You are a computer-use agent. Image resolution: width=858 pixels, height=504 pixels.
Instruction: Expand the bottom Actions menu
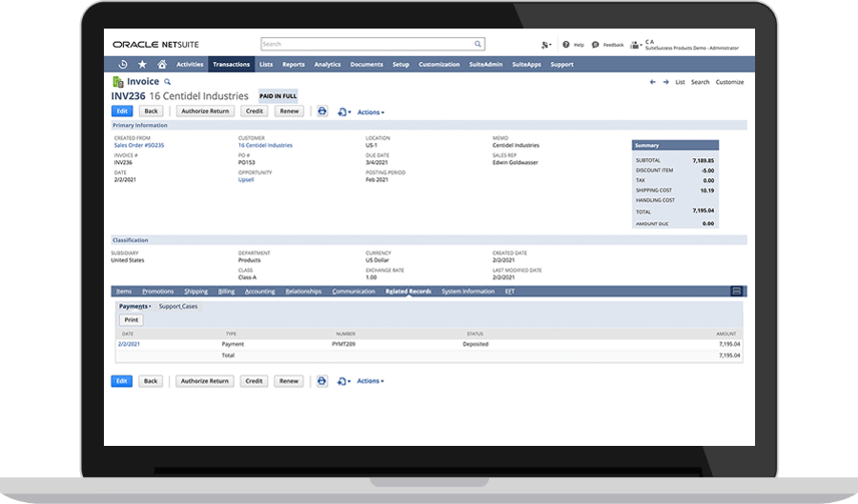371,381
